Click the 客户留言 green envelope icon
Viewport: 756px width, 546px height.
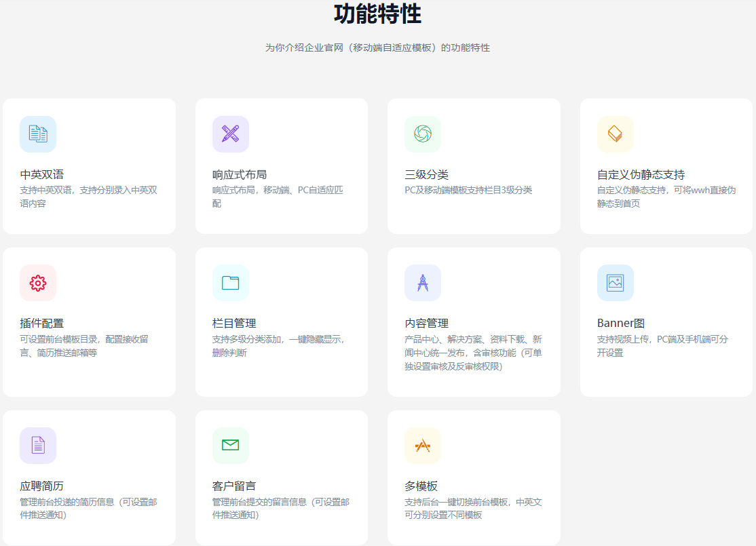(x=230, y=446)
